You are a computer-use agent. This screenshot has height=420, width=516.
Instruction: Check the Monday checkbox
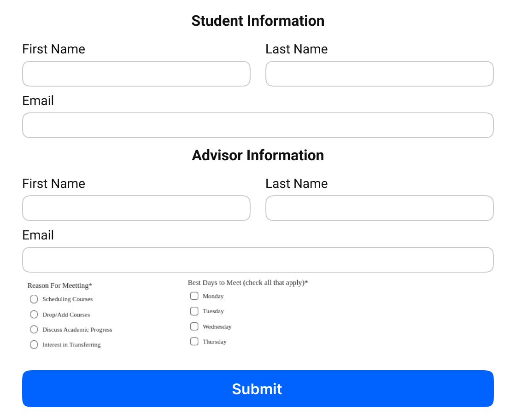coord(194,296)
